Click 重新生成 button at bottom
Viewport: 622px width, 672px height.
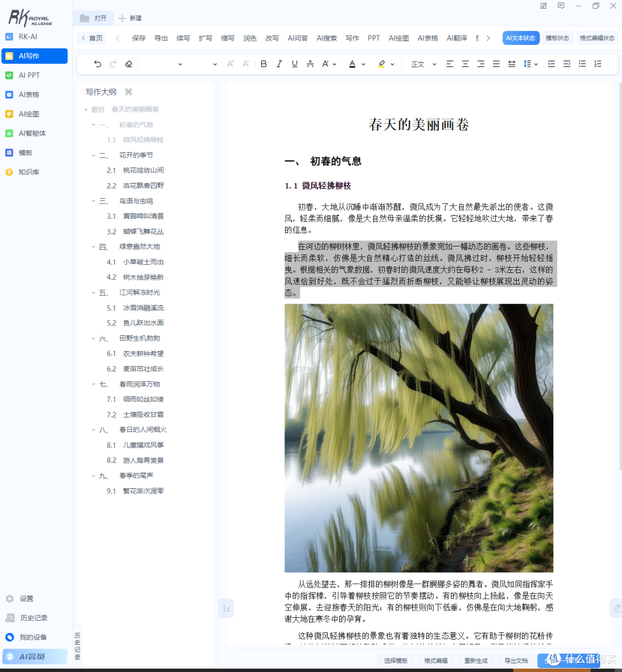[x=476, y=660]
